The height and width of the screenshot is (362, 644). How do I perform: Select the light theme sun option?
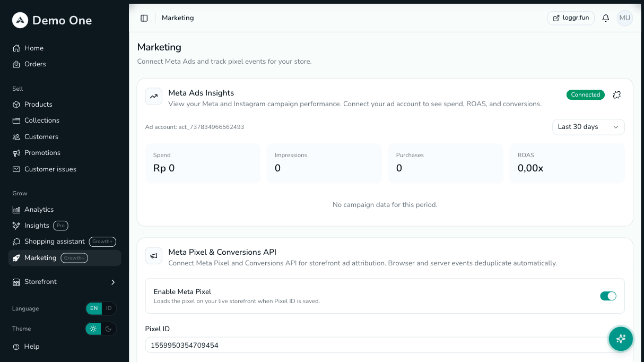click(93, 329)
